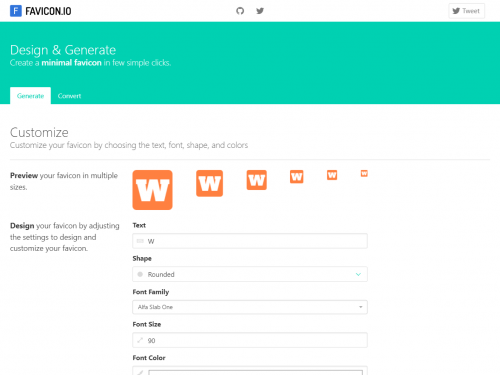Select the smallest favicon preview
This screenshot has height=375, width=500.
pos(364,173)
